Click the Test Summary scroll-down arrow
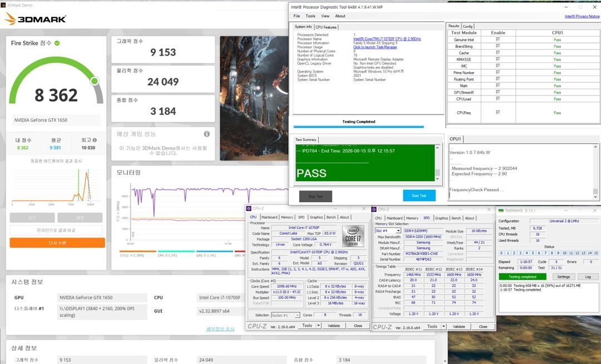This screenshot has width=601, height=364. click(437, 178)
